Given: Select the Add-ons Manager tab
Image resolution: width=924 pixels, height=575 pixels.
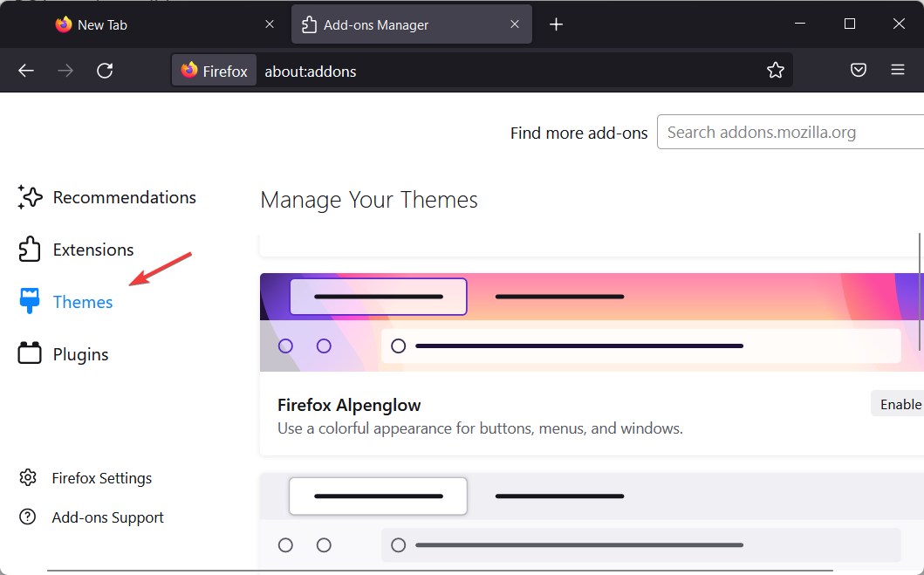Looking at the screenshot, I should click(411, 24).
